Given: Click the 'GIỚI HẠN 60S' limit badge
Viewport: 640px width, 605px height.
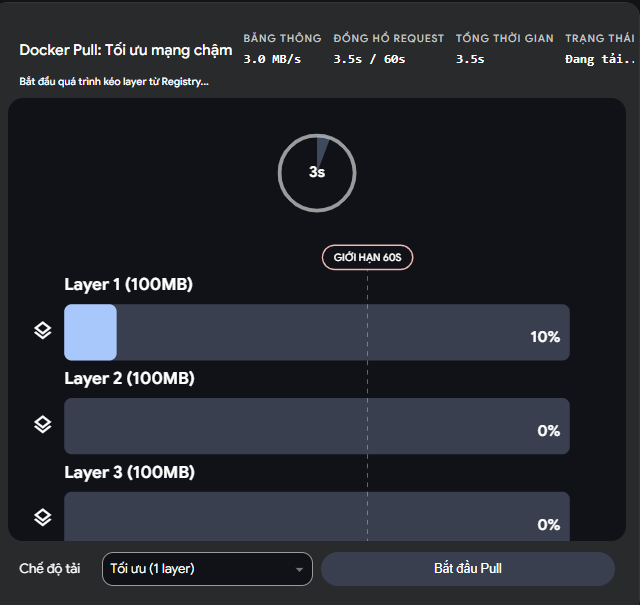Looking at the screenshot, I should click(x=367, y=258).
